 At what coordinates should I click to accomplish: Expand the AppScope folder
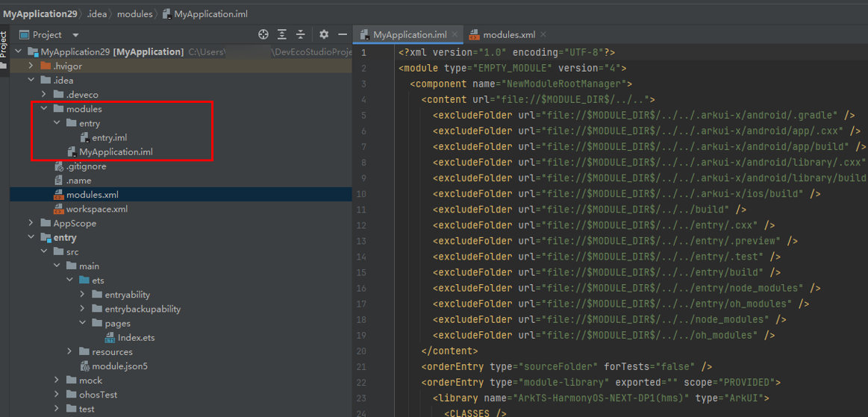[31, 224]
